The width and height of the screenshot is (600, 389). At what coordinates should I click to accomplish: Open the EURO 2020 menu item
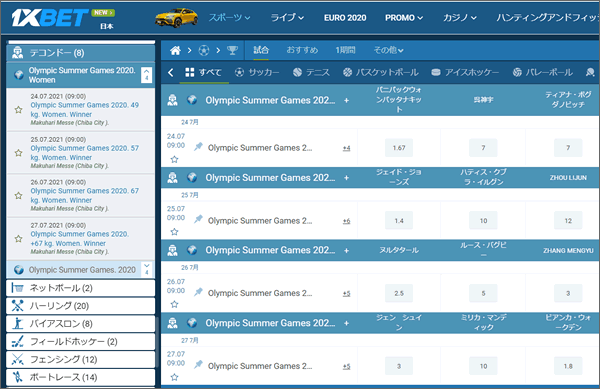345,18
